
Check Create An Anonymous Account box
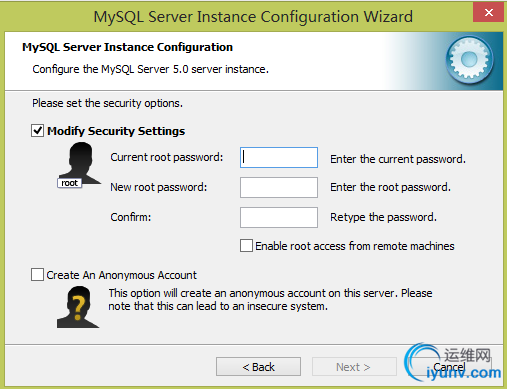click(37, 275)
